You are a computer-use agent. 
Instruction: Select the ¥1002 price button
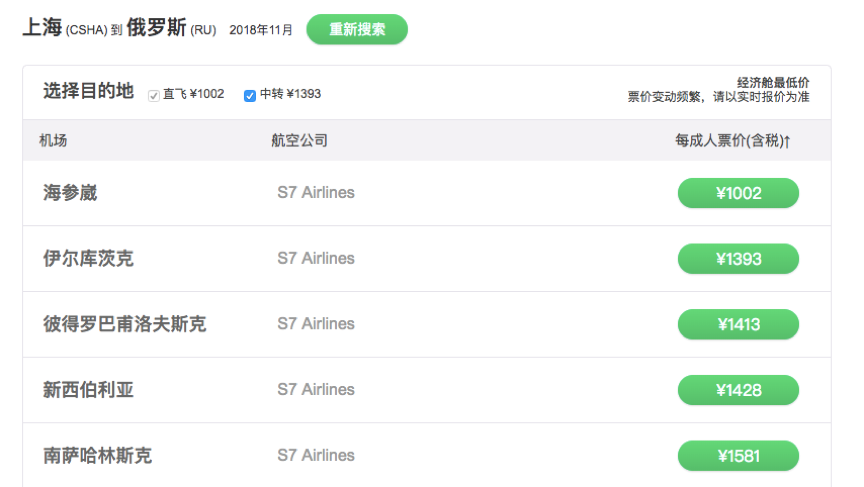(x=738, y=193)
